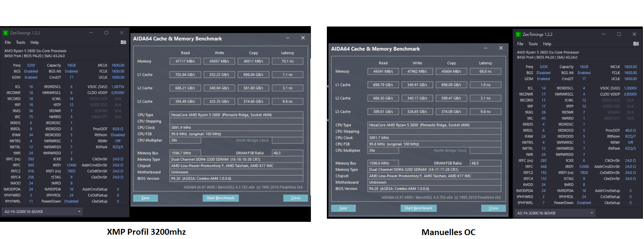This screenshot has height=239, width=644.
Task: Select Memory Copy field showing 40511 MB/s
Action: pyautogui.click(x=253, y=61)
